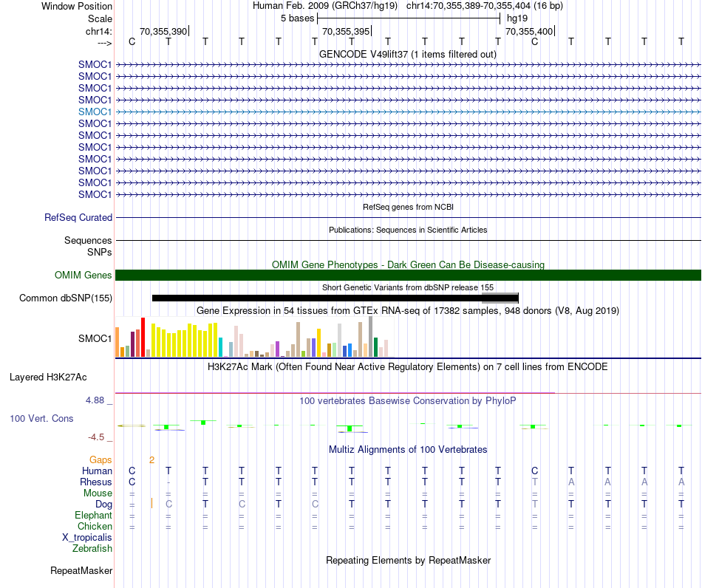Click the Layered H3K27Ac track label

(48, 377)
